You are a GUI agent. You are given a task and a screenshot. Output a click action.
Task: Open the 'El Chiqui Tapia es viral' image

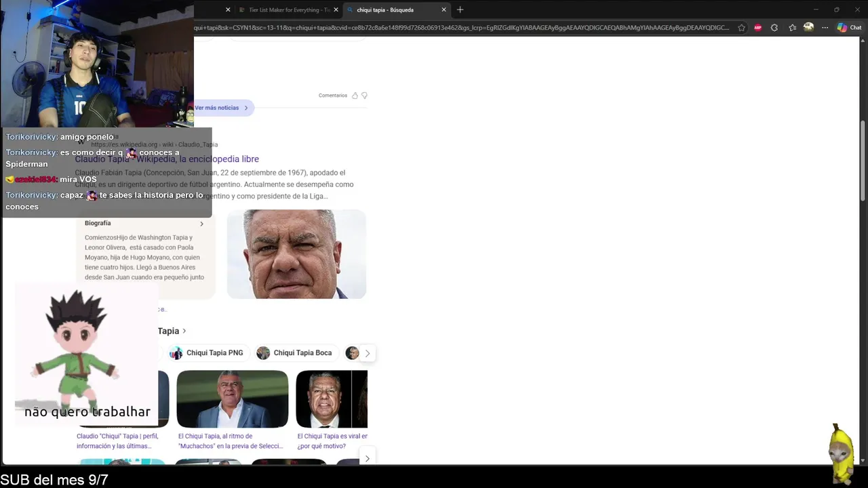[x=332, y=399]
